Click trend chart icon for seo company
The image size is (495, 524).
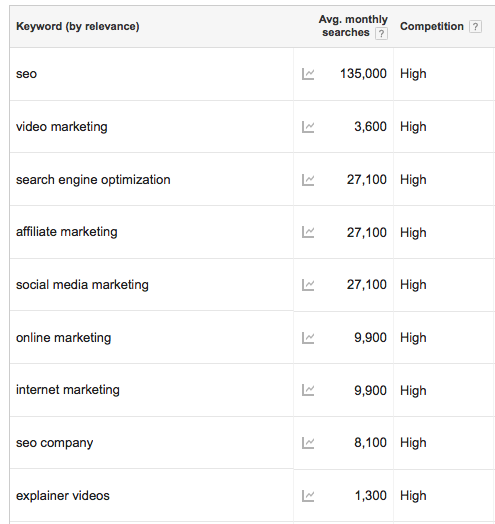pos(308,443)
